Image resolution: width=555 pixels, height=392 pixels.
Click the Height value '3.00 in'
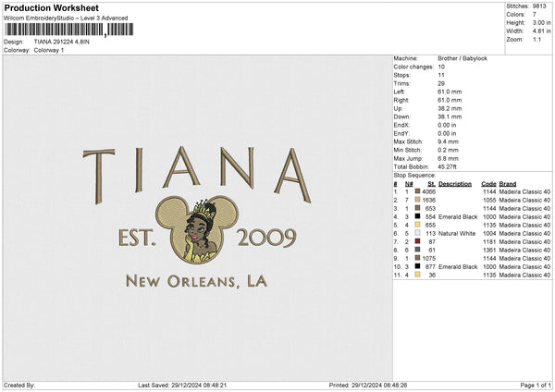tap(541, 22)
